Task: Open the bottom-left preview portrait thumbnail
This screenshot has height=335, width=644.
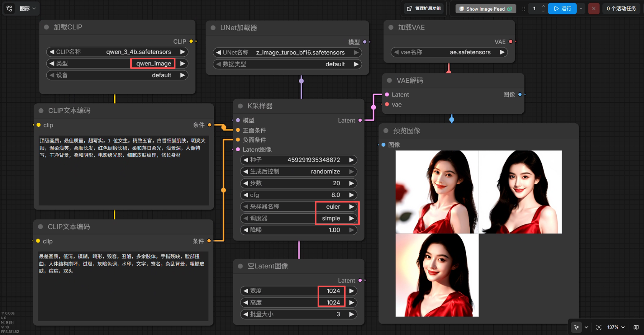Action: [x=437, y=275]
